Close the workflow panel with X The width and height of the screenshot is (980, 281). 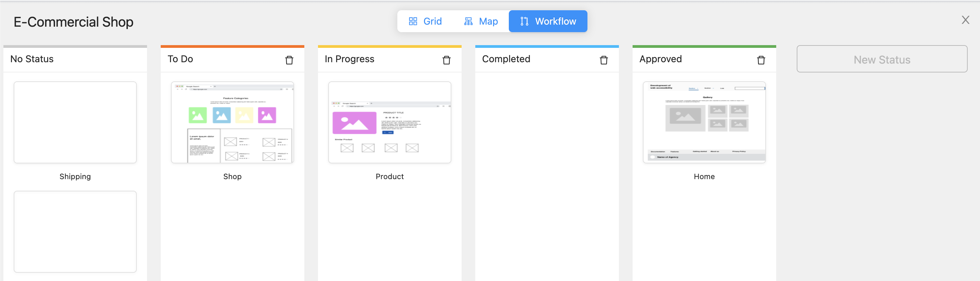pos(965,20)
